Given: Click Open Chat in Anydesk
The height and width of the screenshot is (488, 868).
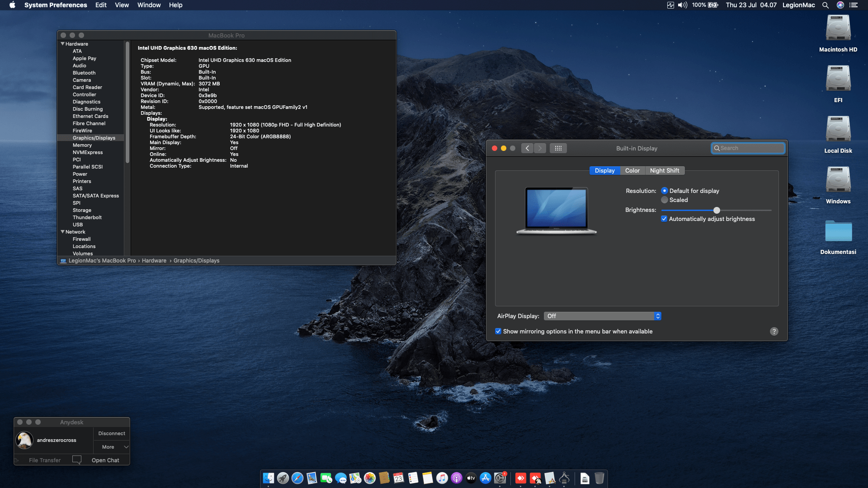Looking at the screenshot, I should click(x=105, y=460).
